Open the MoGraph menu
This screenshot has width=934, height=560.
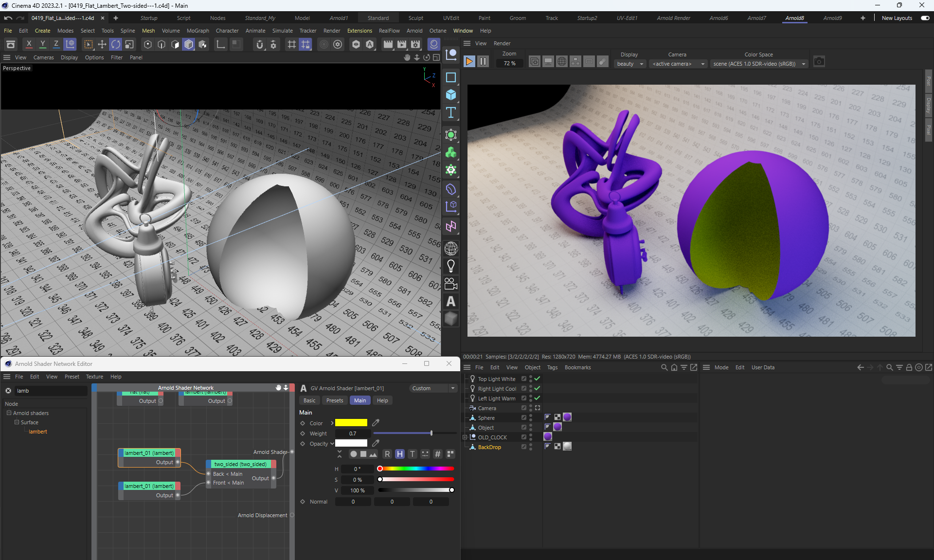tap(198, 31)
